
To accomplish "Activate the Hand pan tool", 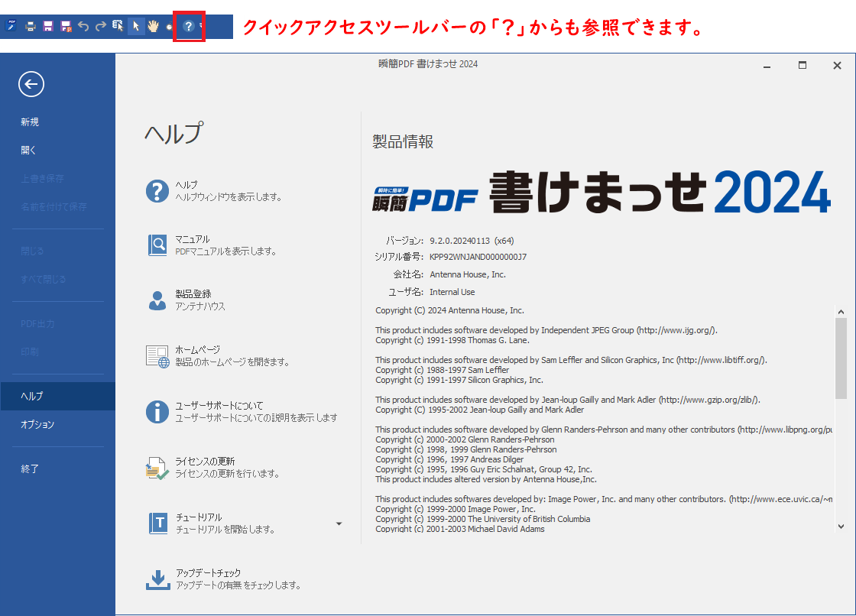I will click(x=154, y=26).
